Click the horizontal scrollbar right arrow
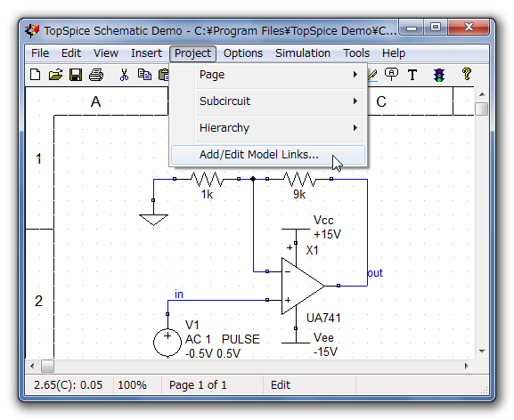Screen dimensions: 514x420 [x=466, y=366]
